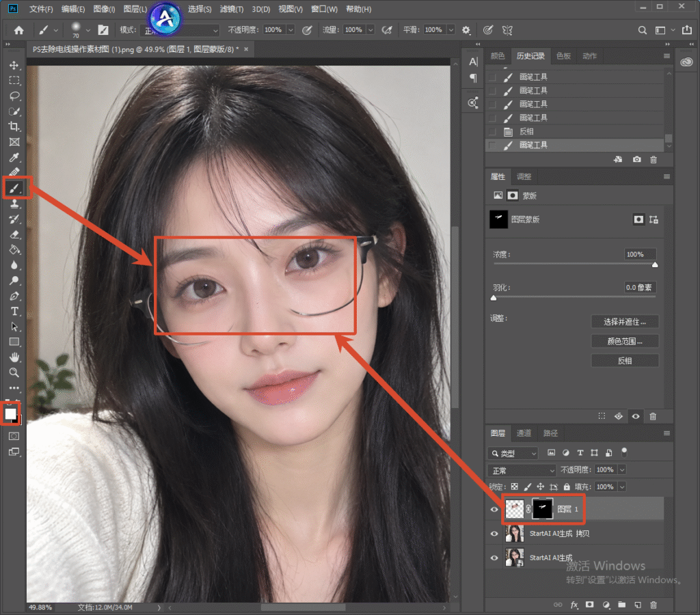Viewport: 700px width, 615px height.
Task: Open layer filter 类型 dropdown
Action: (513, 453)
